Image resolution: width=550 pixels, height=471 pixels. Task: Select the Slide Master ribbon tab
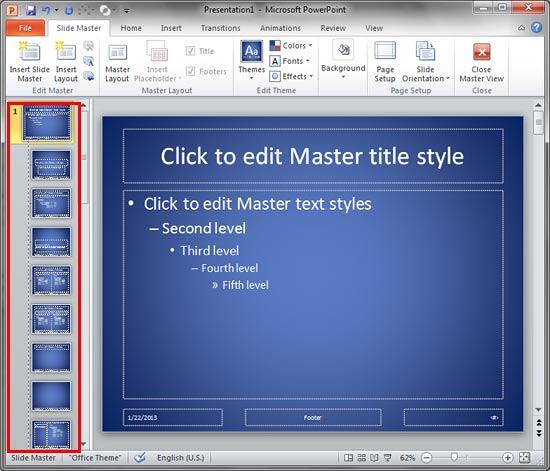point(79,28)
